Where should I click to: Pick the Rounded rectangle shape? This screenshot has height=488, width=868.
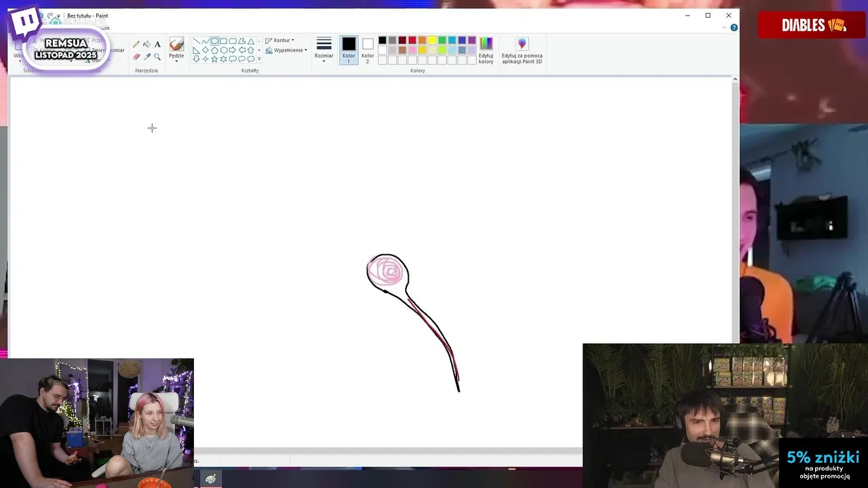[x=233, y=41]
